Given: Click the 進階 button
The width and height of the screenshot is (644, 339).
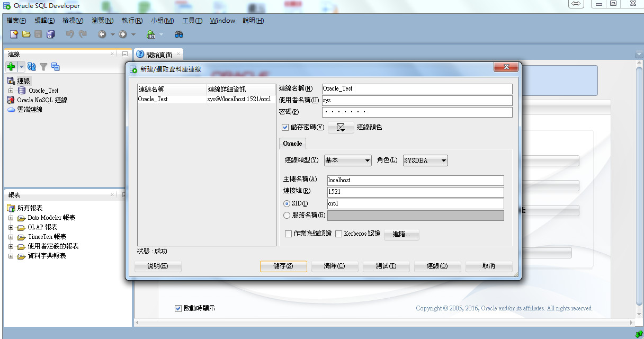Looking at the screenshot, I should (401, 234).
